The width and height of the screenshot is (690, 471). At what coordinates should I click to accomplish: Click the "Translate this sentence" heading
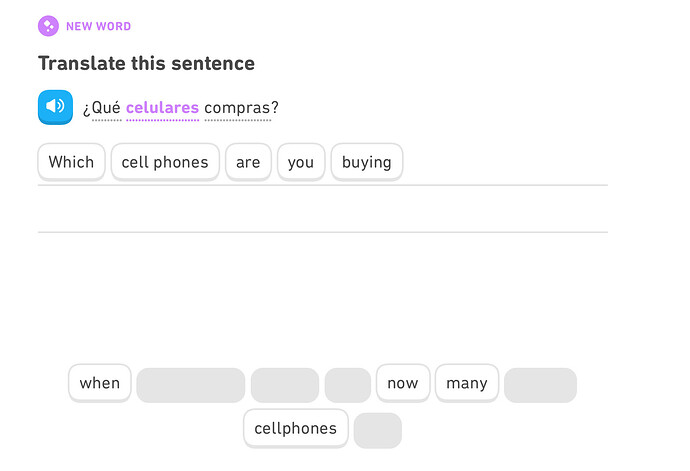[146, 64]
